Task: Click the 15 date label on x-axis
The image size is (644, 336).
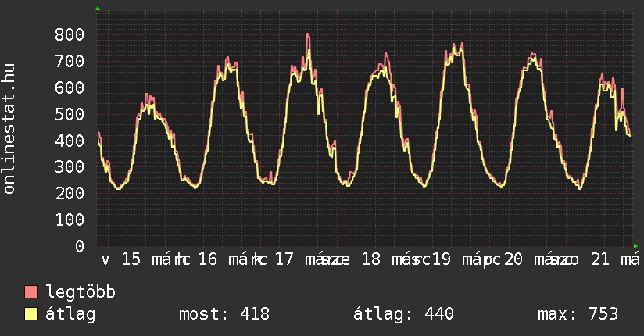Action: point(131,259)
